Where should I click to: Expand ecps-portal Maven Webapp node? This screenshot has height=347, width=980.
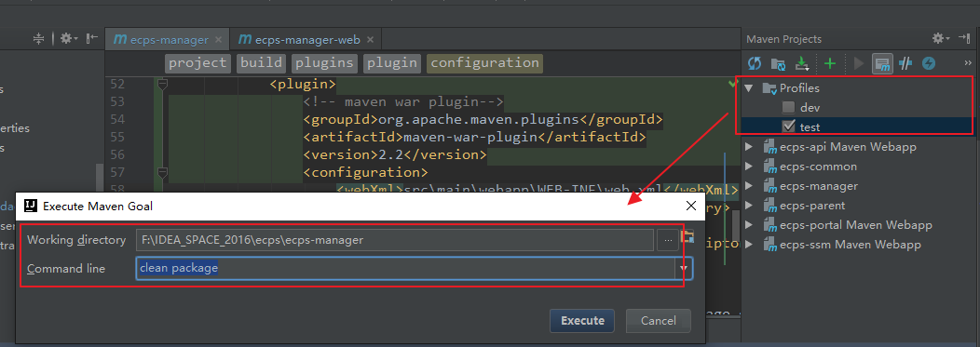coord(749,225)
